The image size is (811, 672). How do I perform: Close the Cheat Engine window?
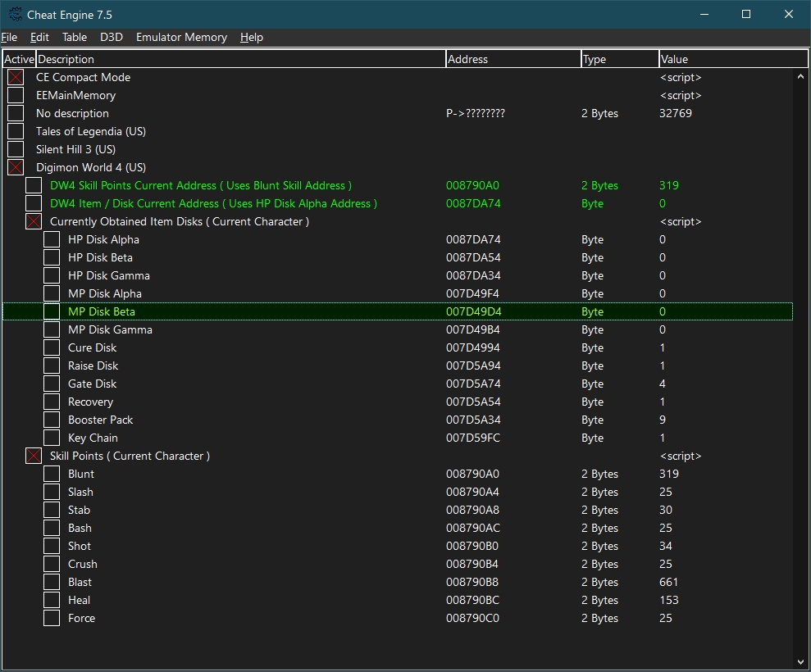788,15
